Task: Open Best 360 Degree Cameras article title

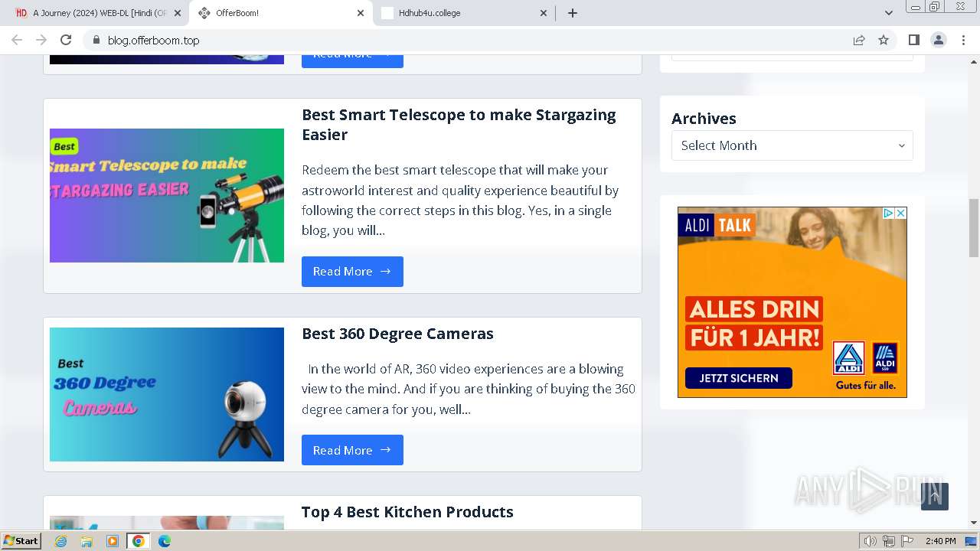Action: pos(397,334)
